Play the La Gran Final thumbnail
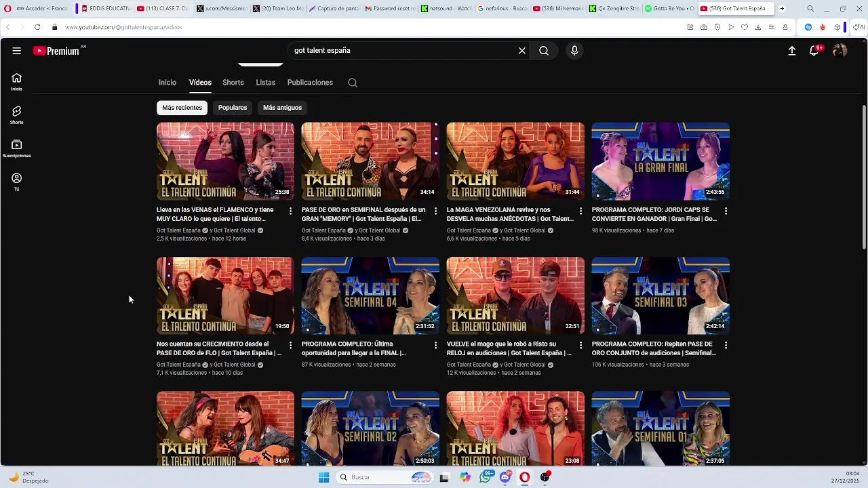Image resolution: width=868 pixels, height=488 pixels. pos(660,161)
